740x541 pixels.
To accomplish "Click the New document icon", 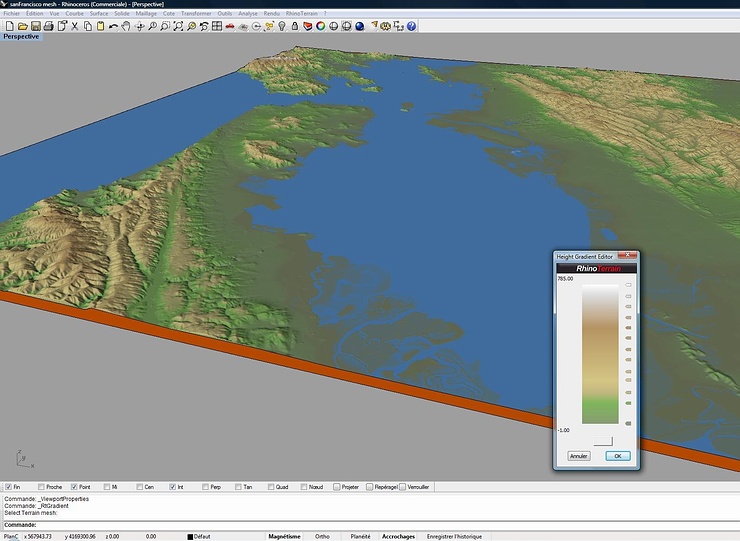I will coord(9,25).
